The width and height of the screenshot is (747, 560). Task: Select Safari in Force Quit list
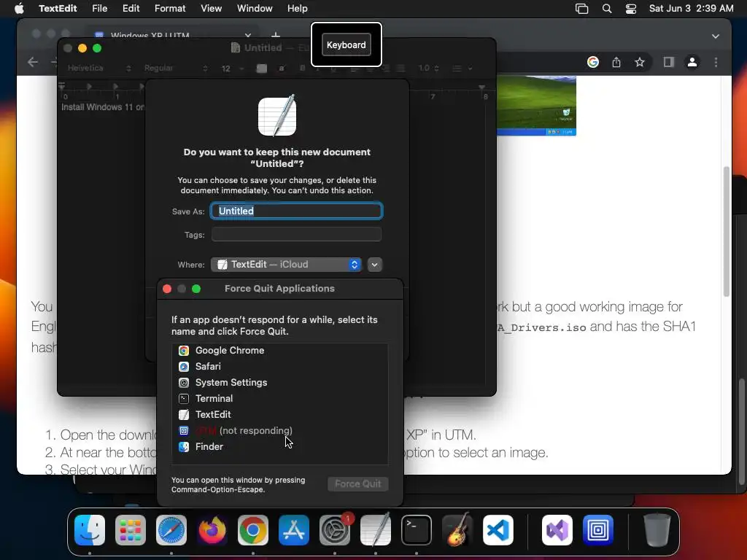coord(279,366)
